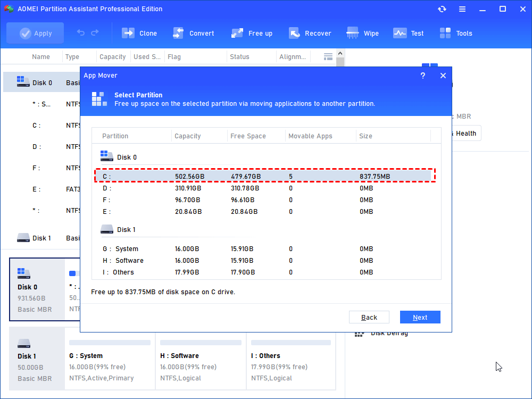
Task: Sort by the Free Space column header
Action: [x=248, y=136]
